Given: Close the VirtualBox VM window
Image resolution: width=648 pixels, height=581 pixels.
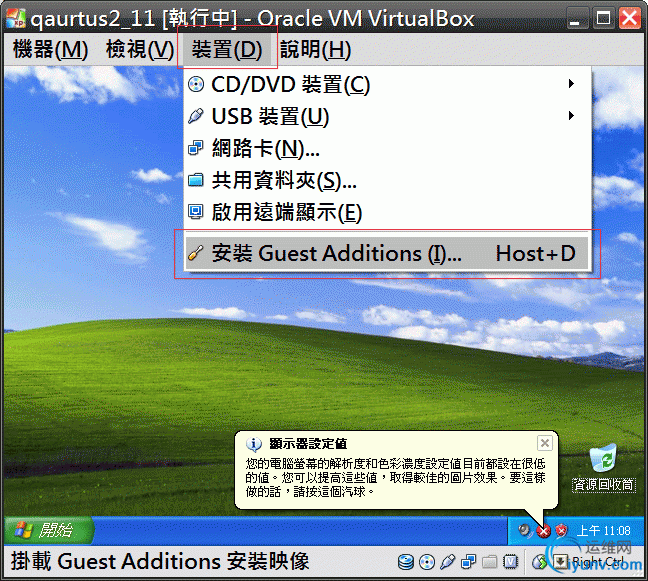Looking at the screenshot, I should click(630, 18).
